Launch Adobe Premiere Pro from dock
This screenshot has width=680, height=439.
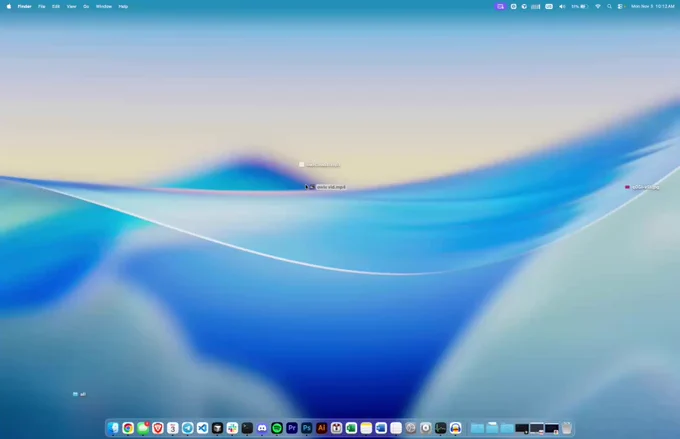292,428
